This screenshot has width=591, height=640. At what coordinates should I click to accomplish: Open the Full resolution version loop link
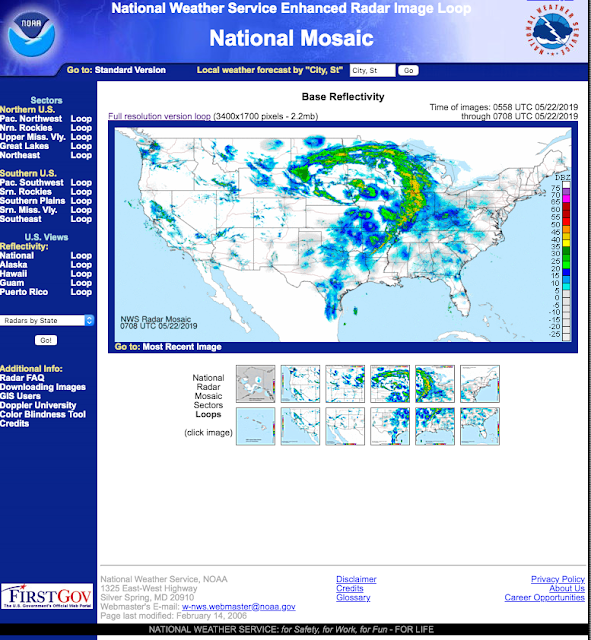tap(160, 116)
